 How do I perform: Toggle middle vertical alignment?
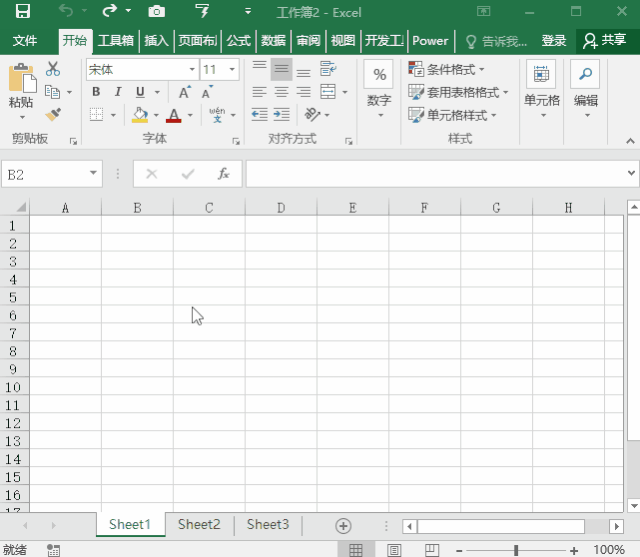tap(281, 69)
